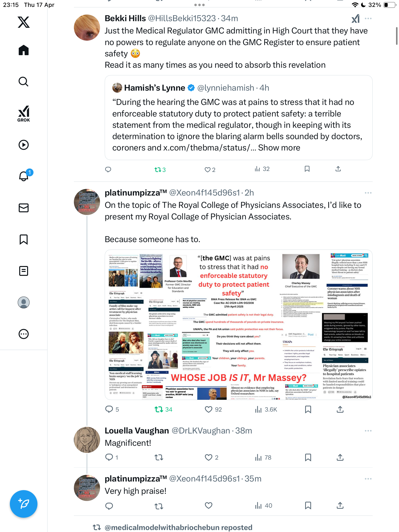This screenshot has width=399, height=532.
Task: Open more options on Bekki Hills' post
Action: pyautogui.click(x=368, y=18)
